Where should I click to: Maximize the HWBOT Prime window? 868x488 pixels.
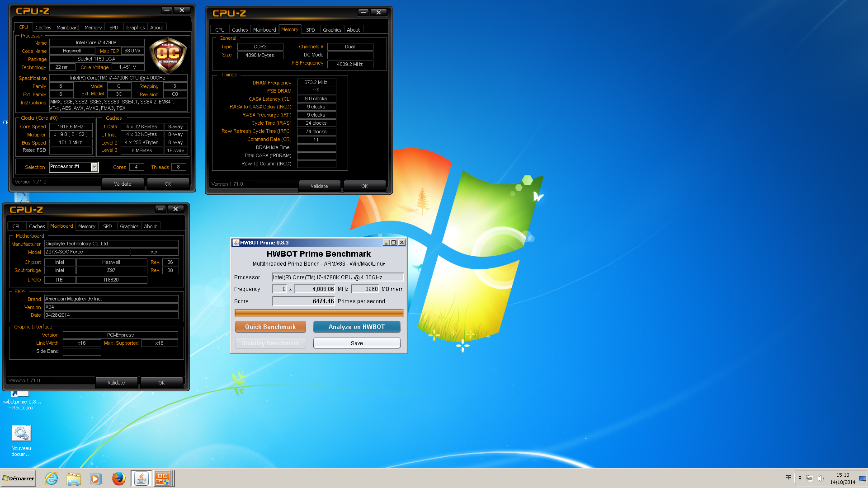tap(394, 243)
